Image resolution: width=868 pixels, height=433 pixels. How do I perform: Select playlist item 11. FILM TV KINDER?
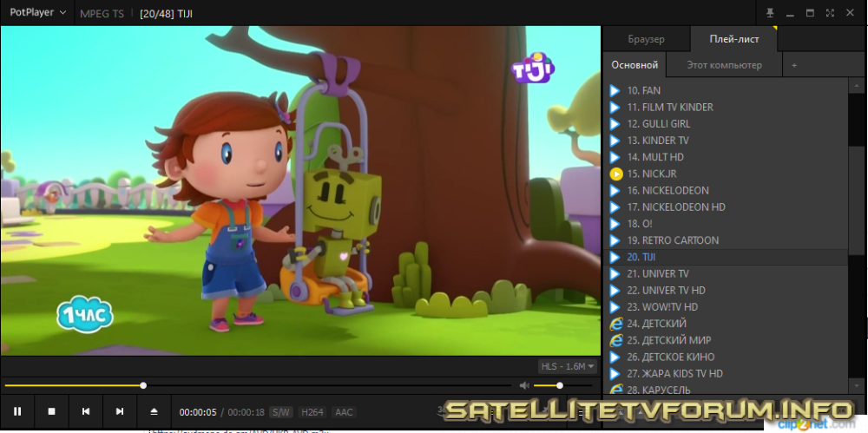(x=725, y=107)
